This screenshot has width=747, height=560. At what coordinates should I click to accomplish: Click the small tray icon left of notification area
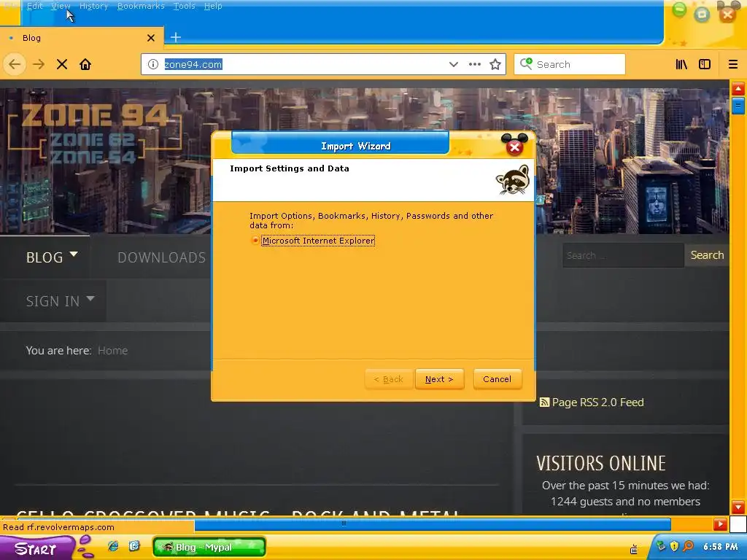634,550
